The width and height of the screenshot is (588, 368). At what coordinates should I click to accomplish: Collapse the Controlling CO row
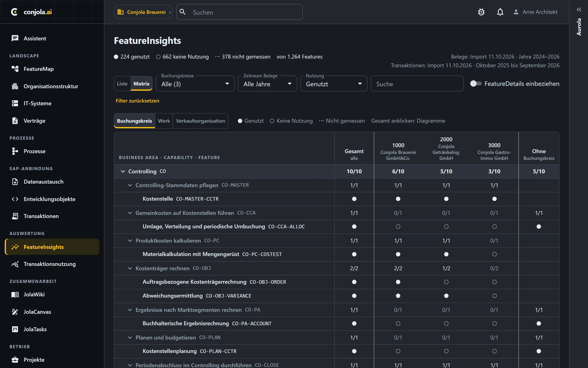click(123, 171)
